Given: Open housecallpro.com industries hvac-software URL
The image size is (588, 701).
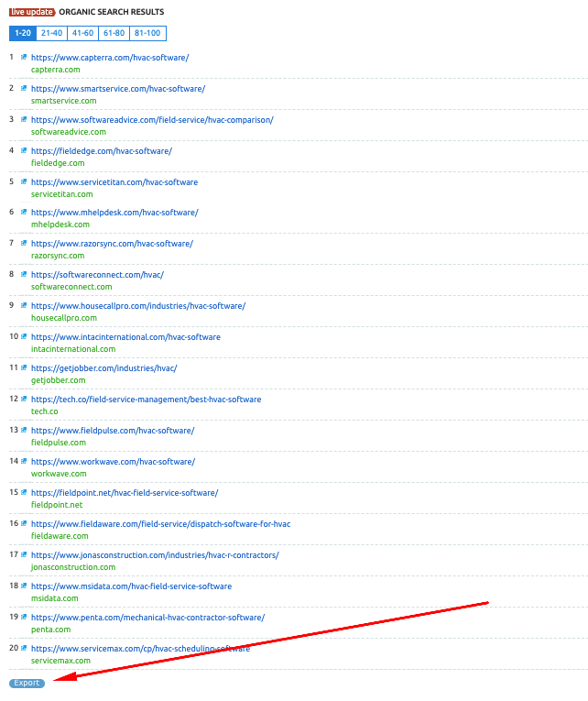Looking at the screenshot, I should coord(138,306).
